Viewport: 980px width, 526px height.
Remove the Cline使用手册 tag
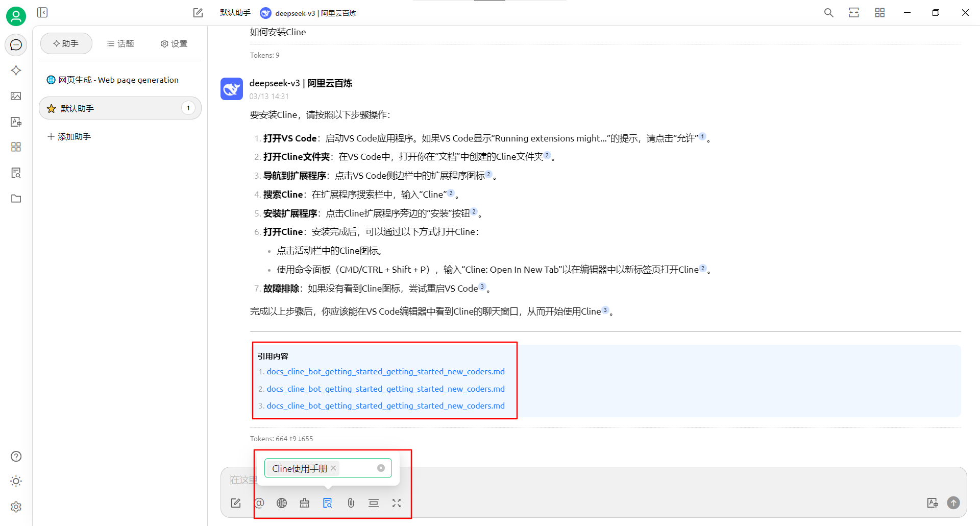333,468
